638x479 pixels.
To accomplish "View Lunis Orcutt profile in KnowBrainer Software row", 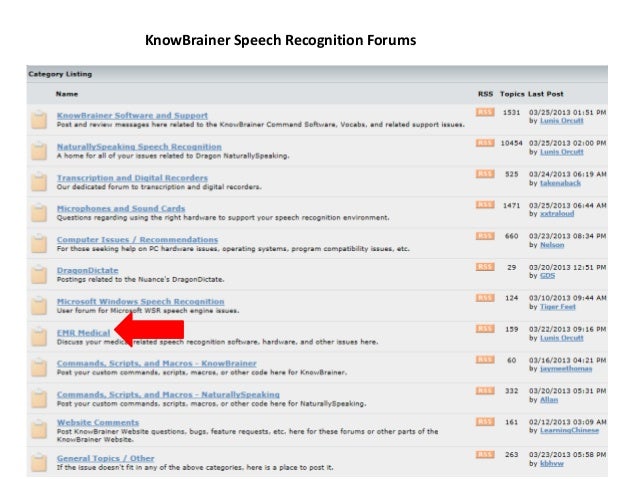I will (562, 121).
